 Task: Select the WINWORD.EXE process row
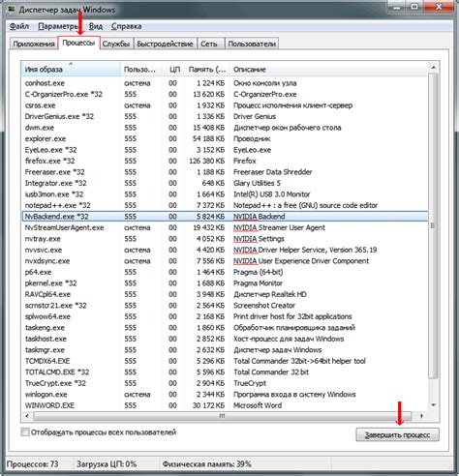pyautogui.click(x=225, y=405)
